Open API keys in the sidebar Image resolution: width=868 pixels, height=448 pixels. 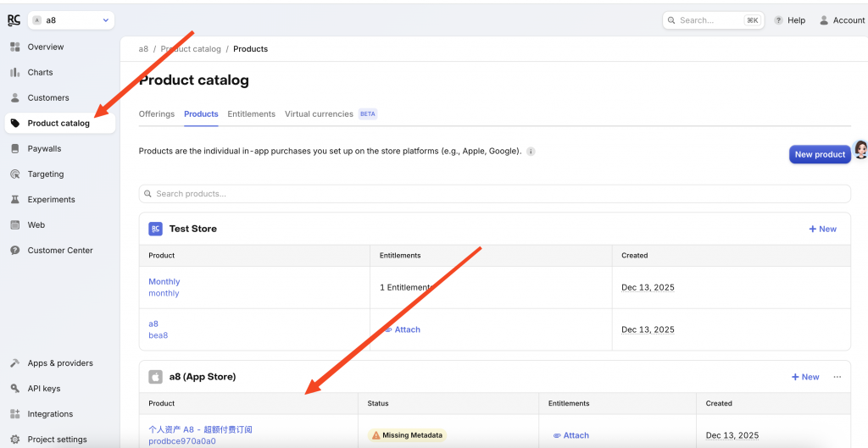pos(43,389)
